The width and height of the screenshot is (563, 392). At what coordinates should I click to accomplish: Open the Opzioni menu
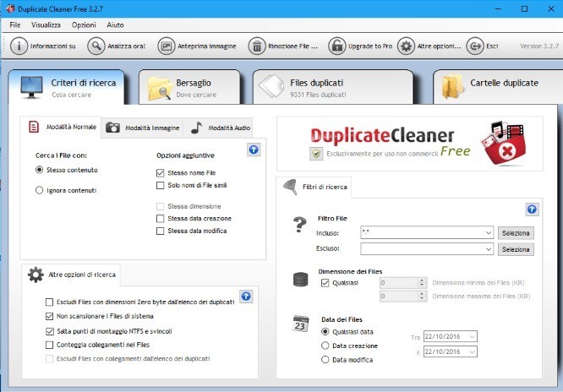pos(84,24)
